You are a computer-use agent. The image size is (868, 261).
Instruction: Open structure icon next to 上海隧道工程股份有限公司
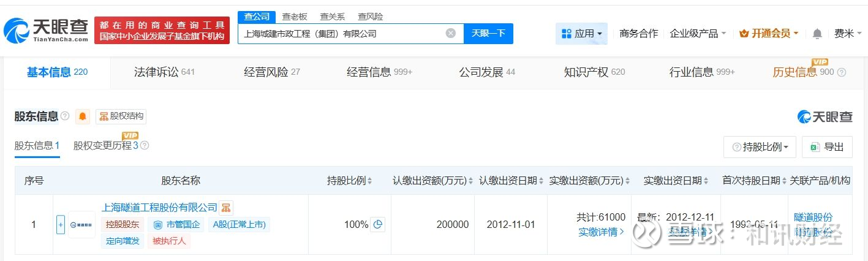click(226, 208)
